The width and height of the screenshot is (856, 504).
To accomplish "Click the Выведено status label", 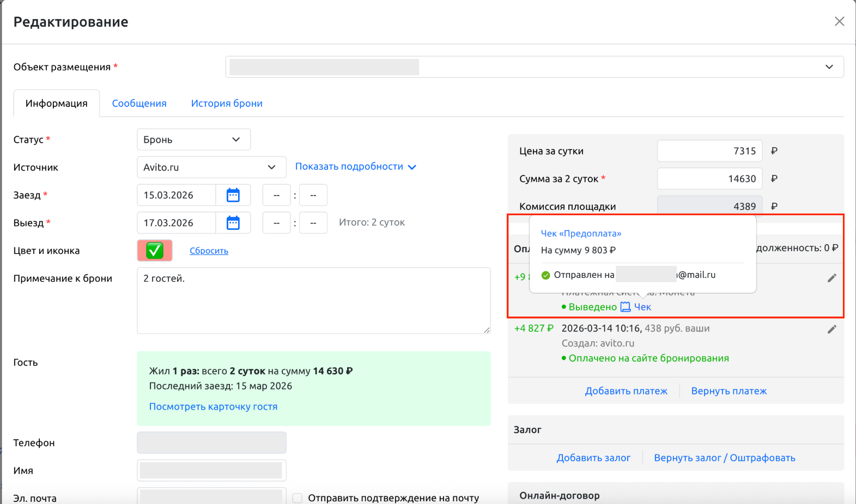I will pyautogui.click(x=592, y=307).
